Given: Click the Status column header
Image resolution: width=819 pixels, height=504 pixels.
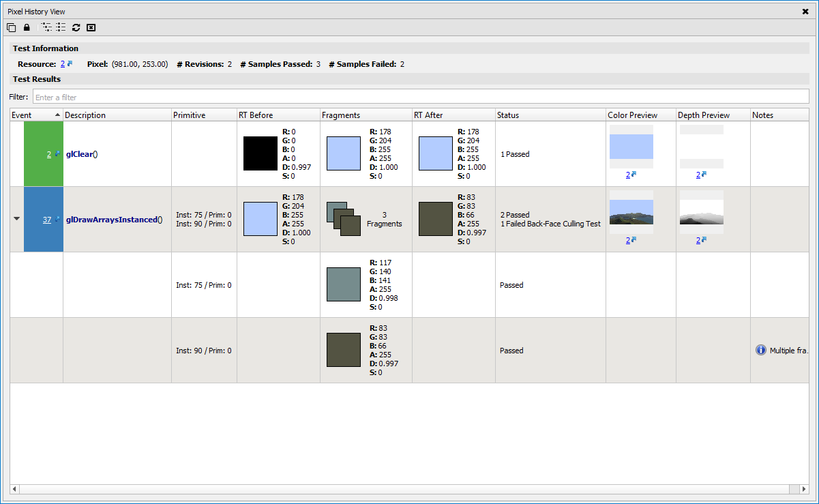Looking at the screenshot, I should [x=550, y=115].
